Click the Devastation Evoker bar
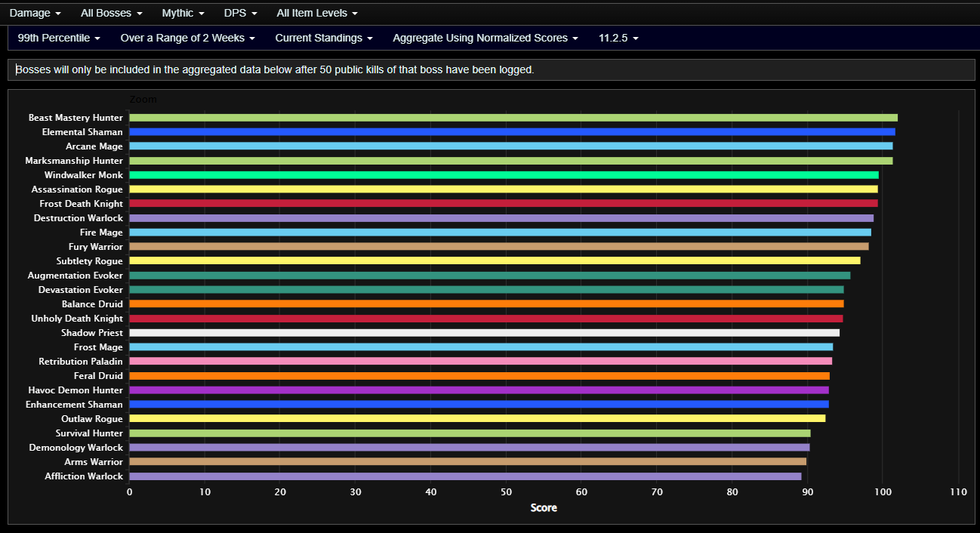 tap(487, 290)
